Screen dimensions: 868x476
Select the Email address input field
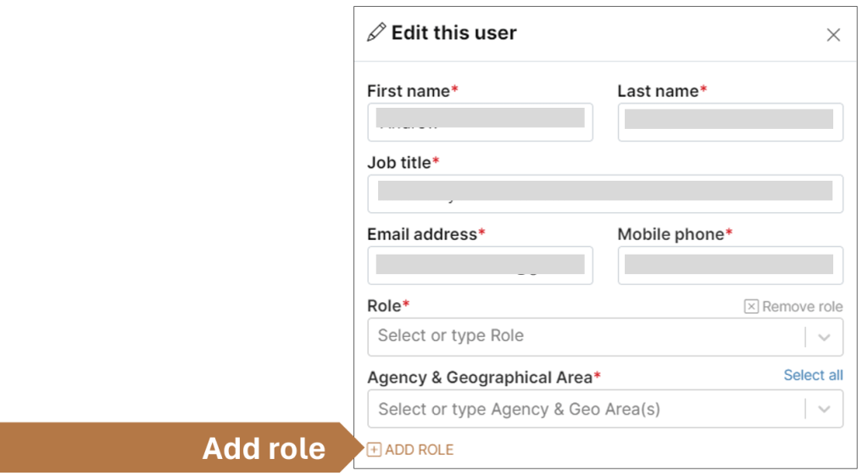click(x=480, y=266)
